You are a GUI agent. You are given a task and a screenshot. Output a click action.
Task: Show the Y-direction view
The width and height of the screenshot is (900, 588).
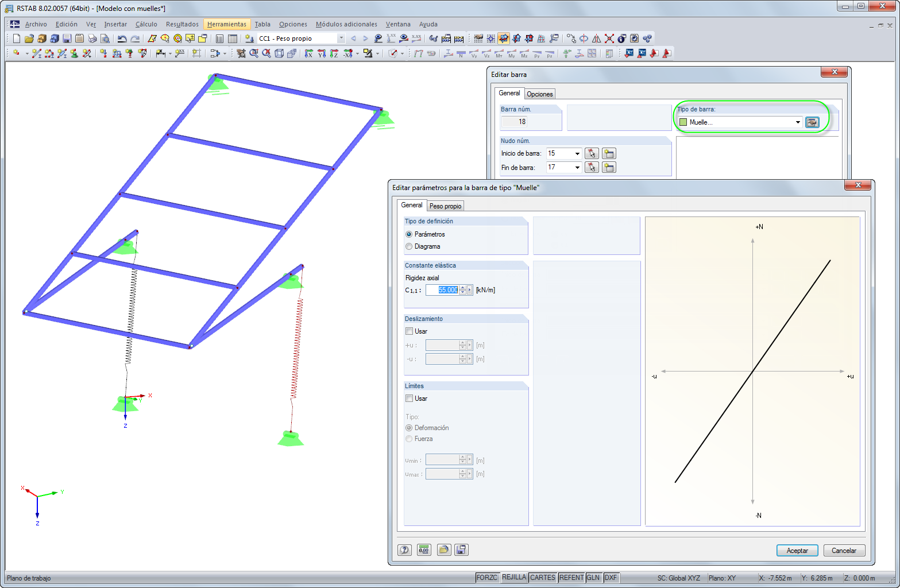coord(322,53)
